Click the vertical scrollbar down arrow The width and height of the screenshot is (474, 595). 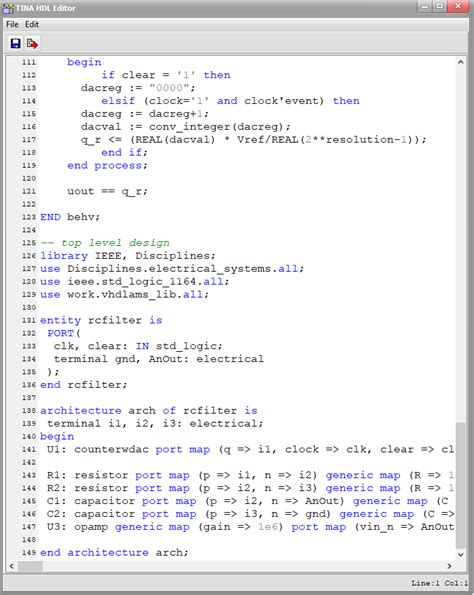click(460, 555)
